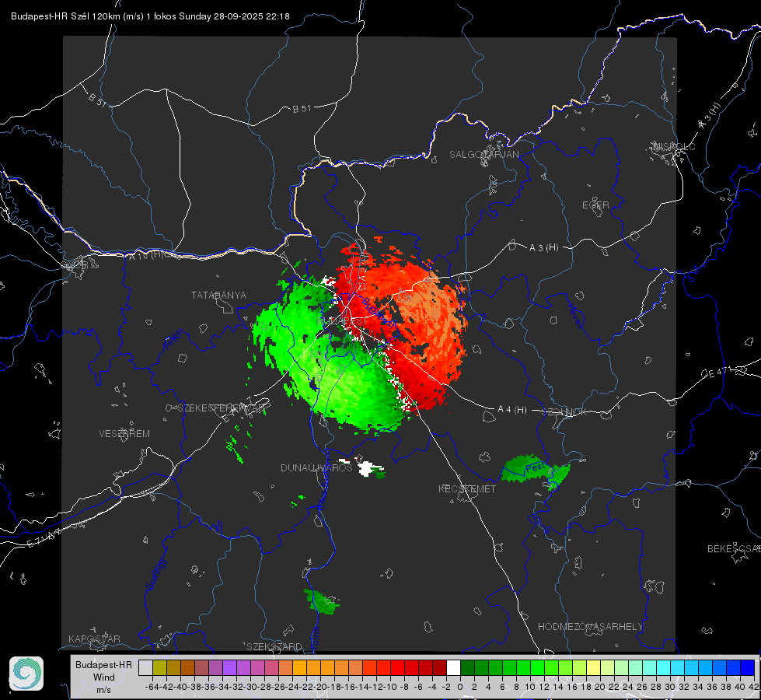The height and width of the screenshot is (700, 761).
Task: Click the HÓDMEZŐVÁSÁRHELY city label
Action: 590,627
